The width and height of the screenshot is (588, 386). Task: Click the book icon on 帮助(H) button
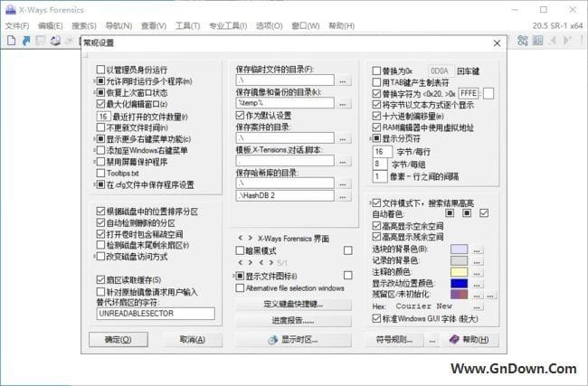tap(454, 340)
